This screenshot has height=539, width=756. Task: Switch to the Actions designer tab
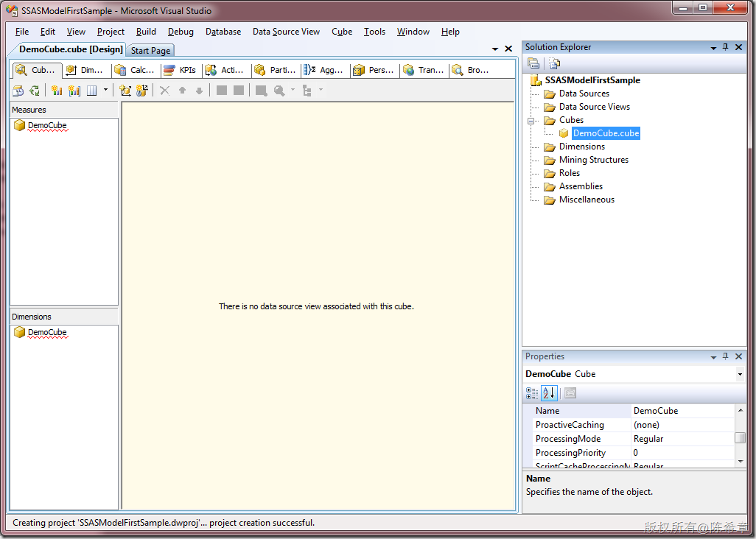[227, 71]
